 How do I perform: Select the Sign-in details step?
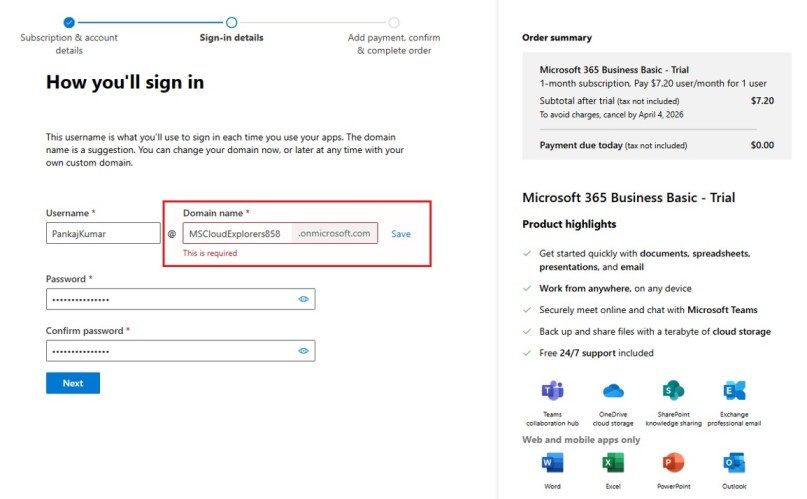coord(231,21)
